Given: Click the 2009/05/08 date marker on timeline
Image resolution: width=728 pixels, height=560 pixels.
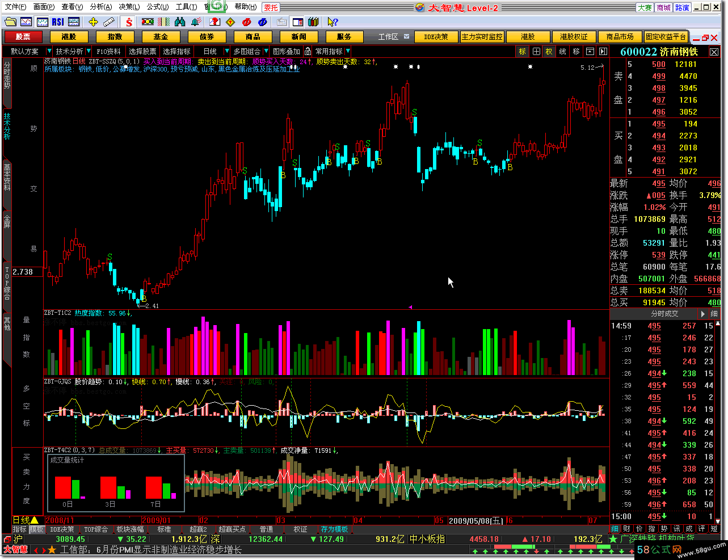Looking at the screenshot, I should 476,520.
